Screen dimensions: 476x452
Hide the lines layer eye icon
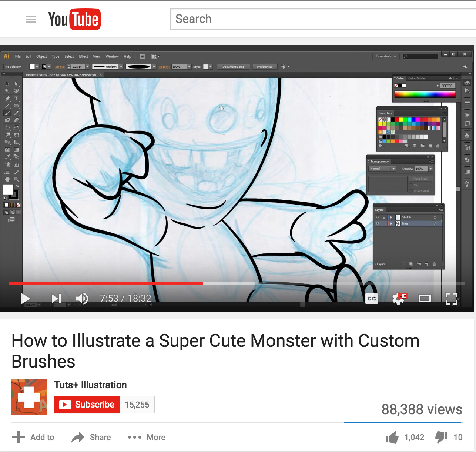tap(378, 223)
